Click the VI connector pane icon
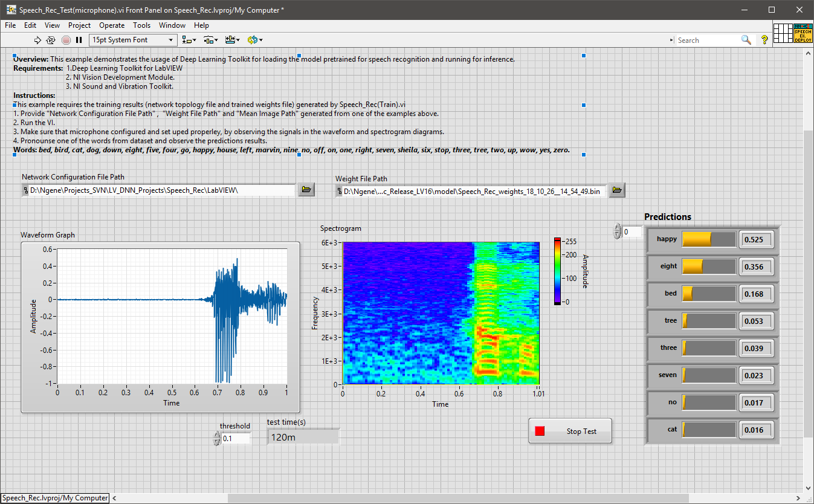 [783, 33]
